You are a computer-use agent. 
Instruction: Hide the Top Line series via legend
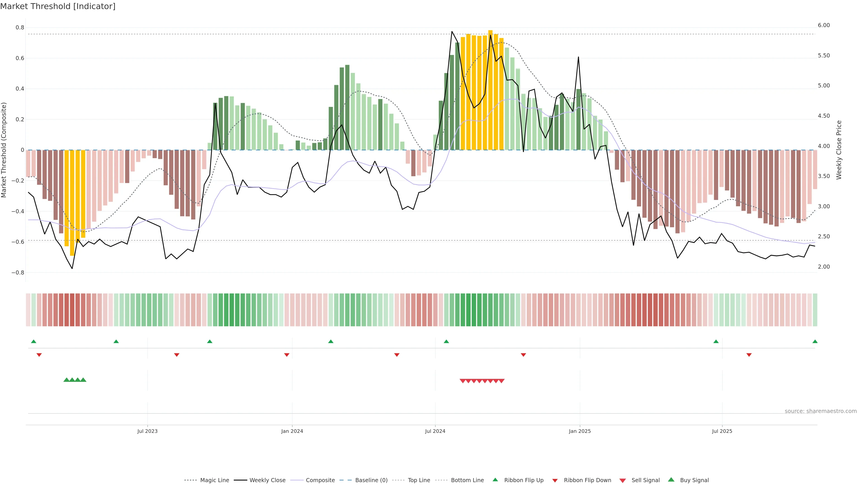(x=419, y=480)
